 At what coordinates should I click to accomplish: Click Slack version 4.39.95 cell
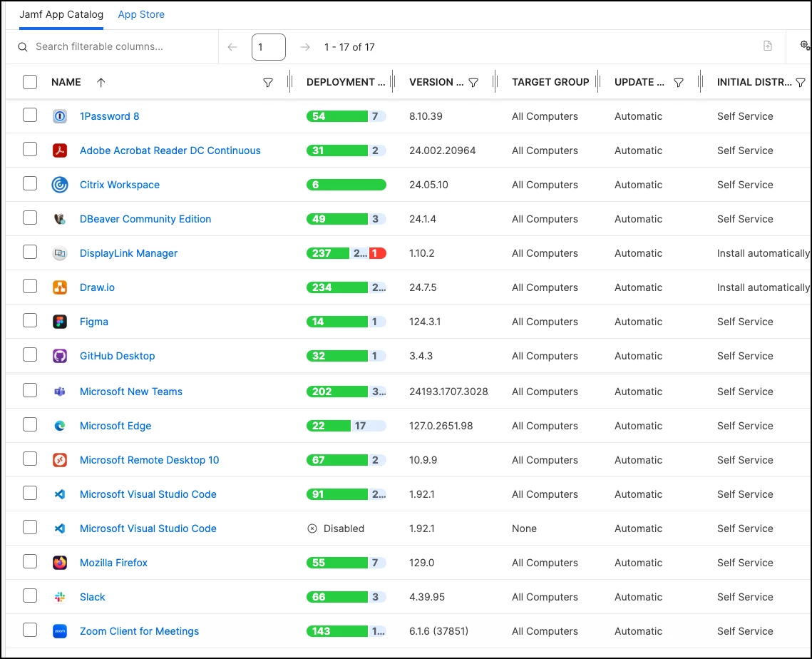click(x=427, y=596)
